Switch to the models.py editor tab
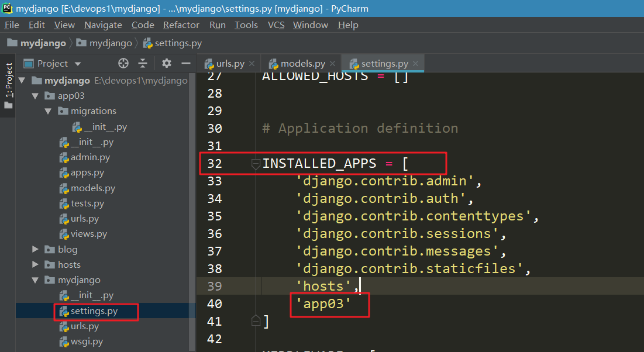Screen dimensions: 644x352 (x=302, y=64)
